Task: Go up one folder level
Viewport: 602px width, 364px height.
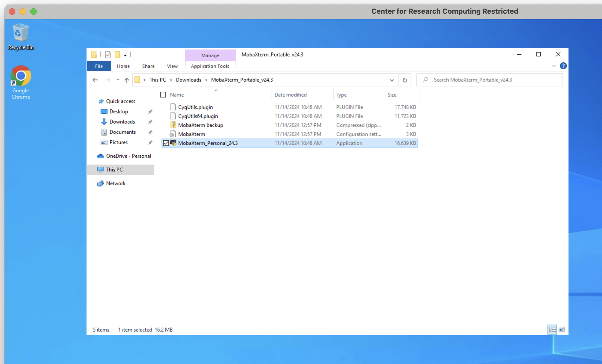Action: (127, 80)
